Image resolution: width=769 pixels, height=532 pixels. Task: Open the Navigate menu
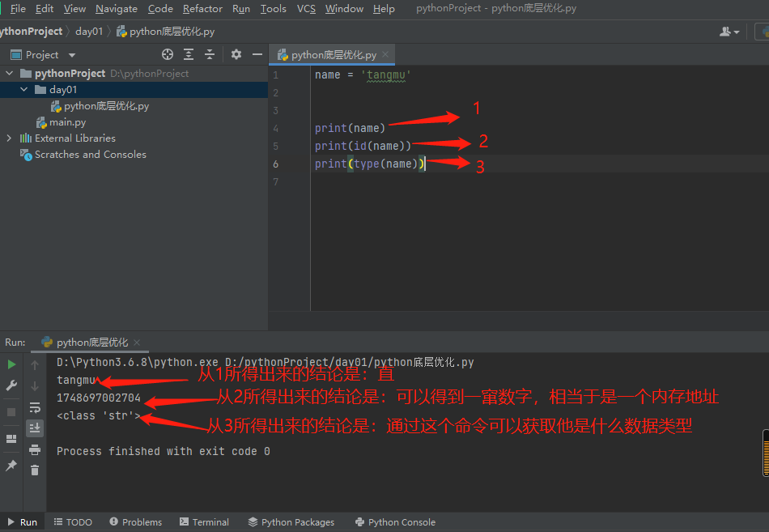pyautogui.click(x=117, y=8)
